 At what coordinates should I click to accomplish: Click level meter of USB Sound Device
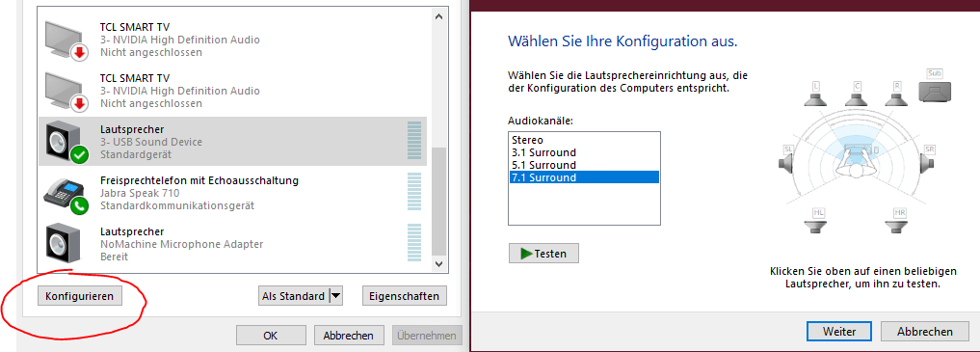pyautogui.click(x=413, y=142)
